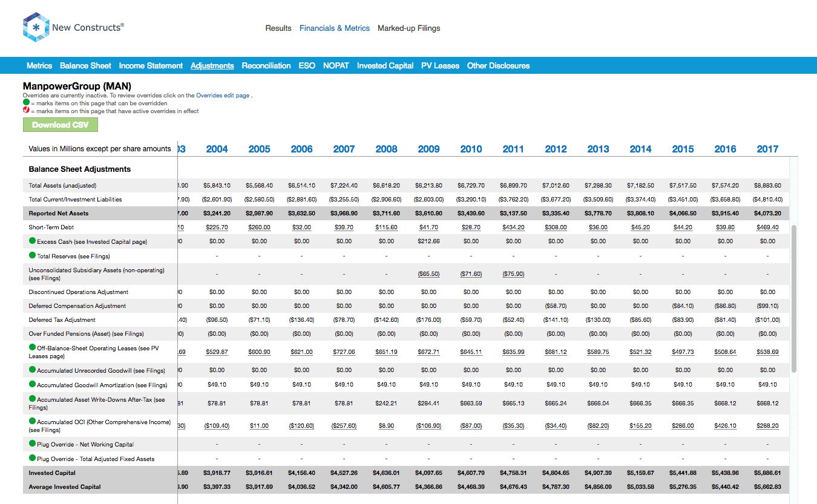Open the 2009 Unconsolidated Subsidiary Assets value ($65.50)
817x504 pixels.
(428, 274)
